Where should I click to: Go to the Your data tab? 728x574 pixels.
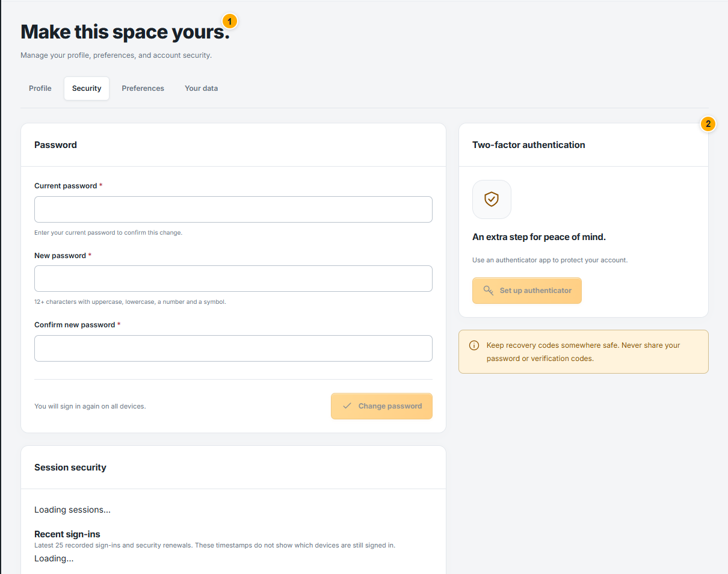(202, 88)
